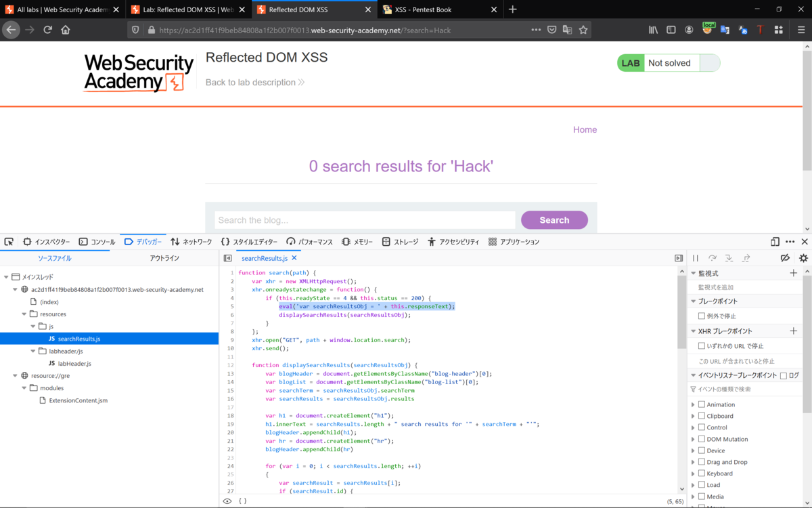Toggle the sources pane visibility icon
812x508 pixels.
228,258
